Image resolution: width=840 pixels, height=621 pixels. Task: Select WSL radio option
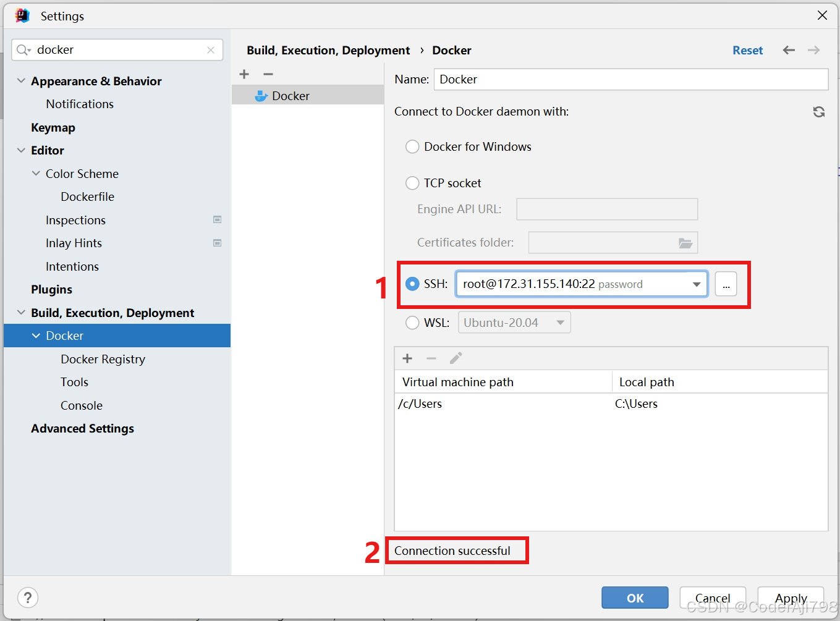[412, 323]
